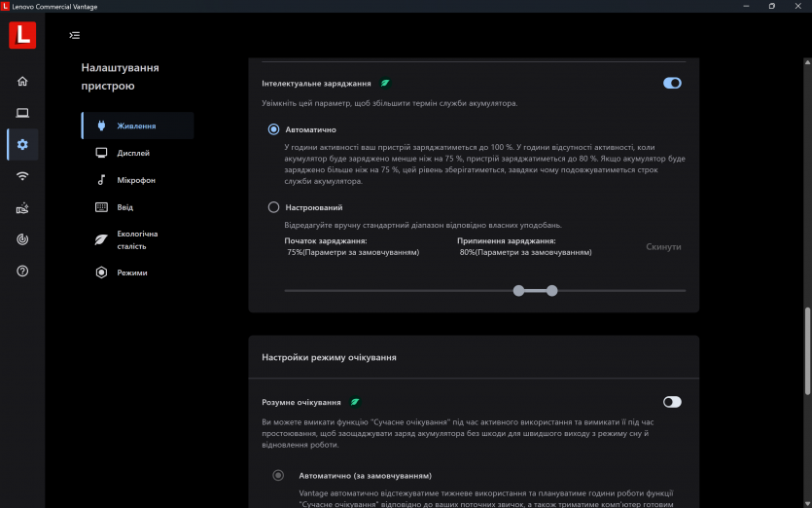This screenshot has width=812, height=508.
Task: Open the Мікрофон settings section
Action: 136,180
